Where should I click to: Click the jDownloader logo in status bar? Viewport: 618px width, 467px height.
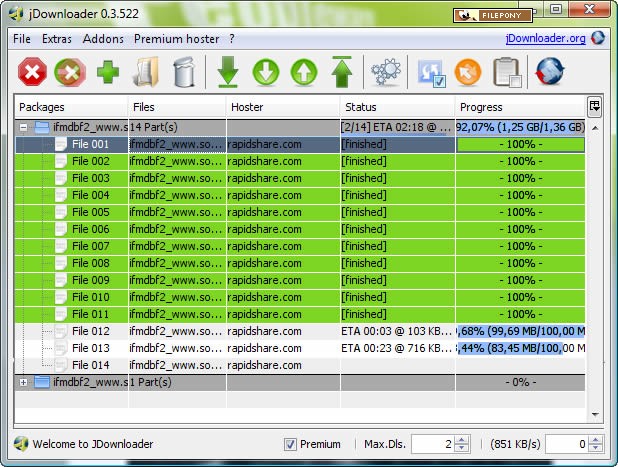pyautogui.click(x=20, y=444)
